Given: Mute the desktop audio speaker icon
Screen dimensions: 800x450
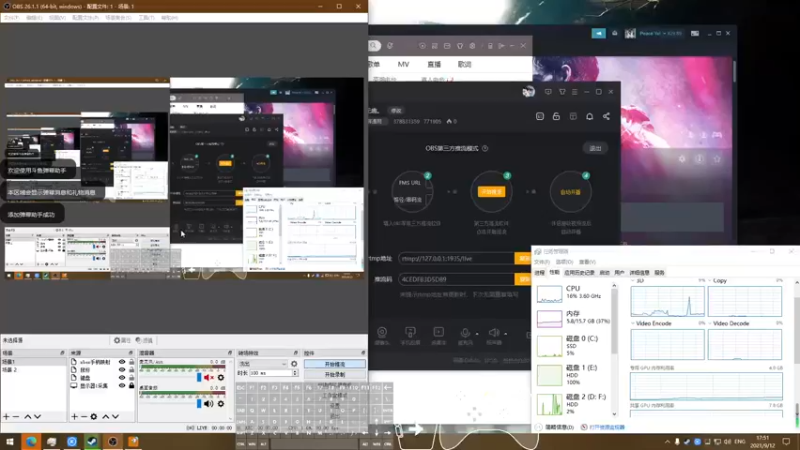Looking at the screenshot, I should point(209,404).
